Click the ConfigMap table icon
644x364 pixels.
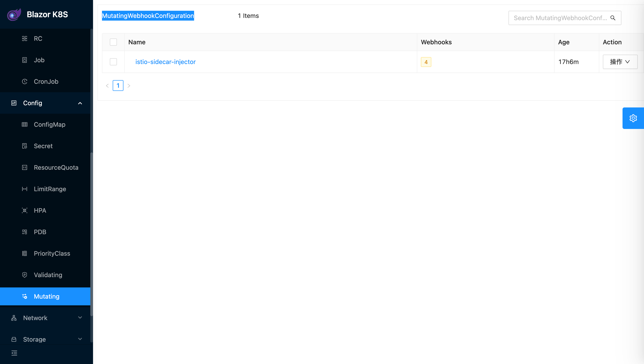25,124
